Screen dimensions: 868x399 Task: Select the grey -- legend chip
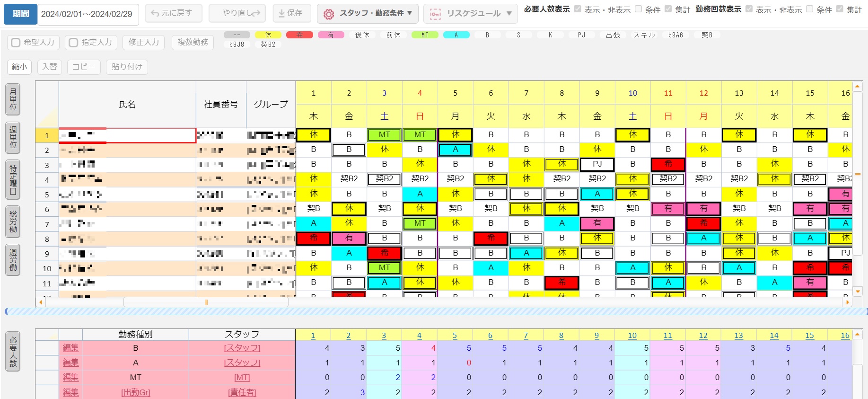(x=237, y=35)
